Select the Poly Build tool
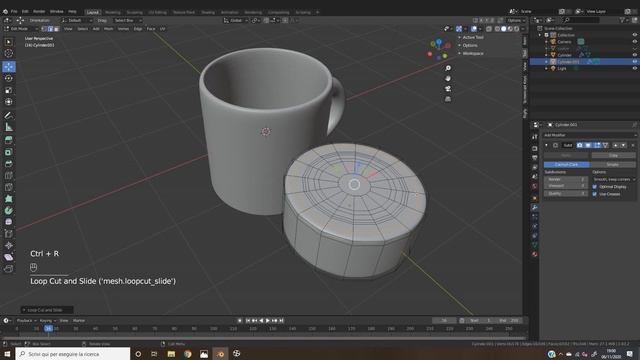 click(9, 199)
